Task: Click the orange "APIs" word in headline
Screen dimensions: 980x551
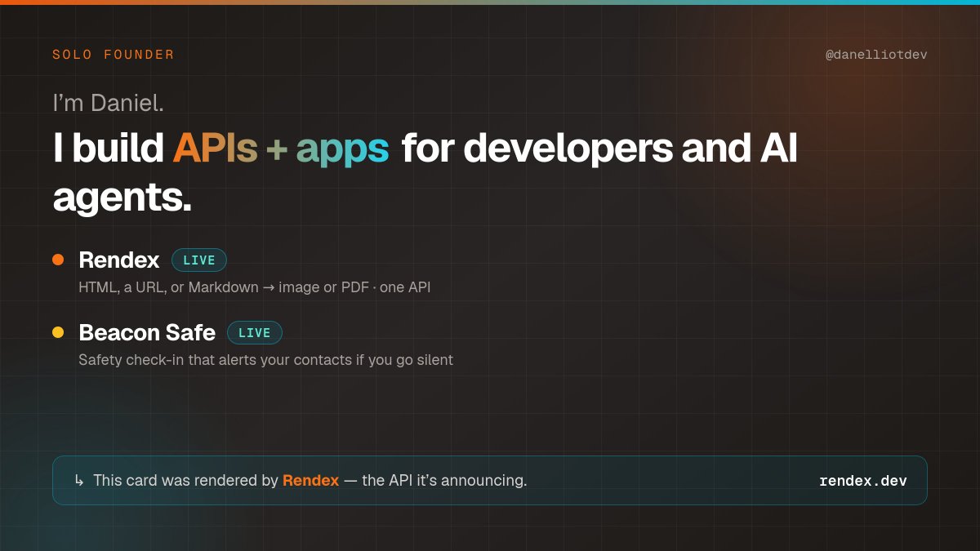Action: coord(215,149)
